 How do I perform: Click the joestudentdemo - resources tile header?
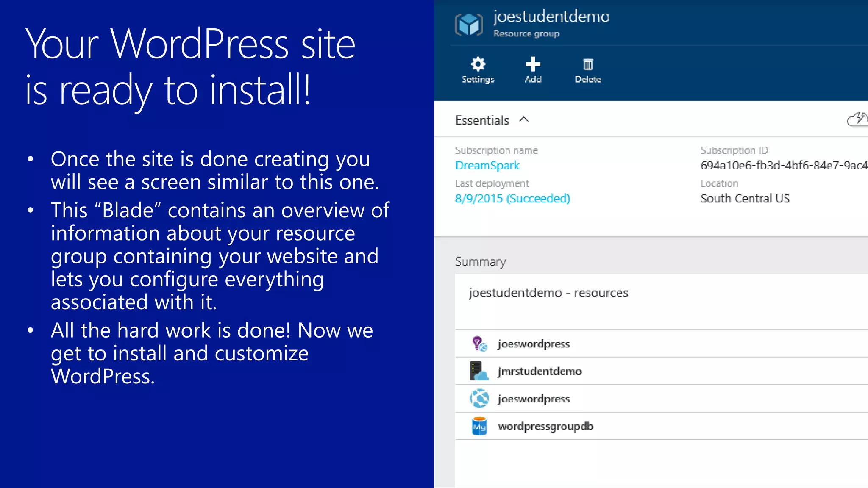tap(548, 293)
